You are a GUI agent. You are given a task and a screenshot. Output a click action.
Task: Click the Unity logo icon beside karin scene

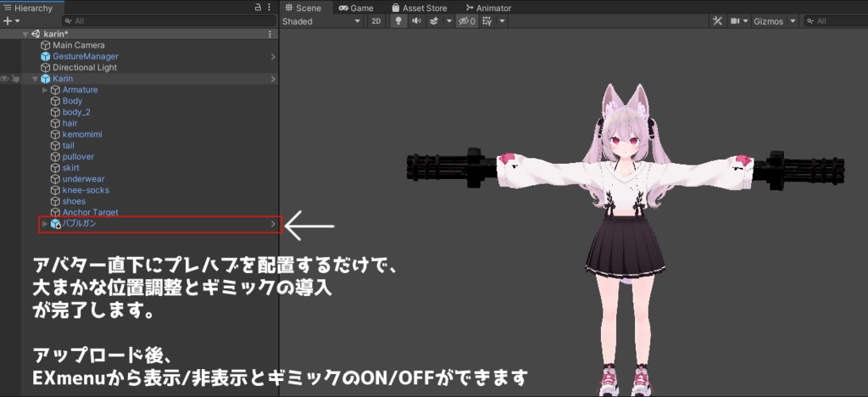click(x=36, y=34)
